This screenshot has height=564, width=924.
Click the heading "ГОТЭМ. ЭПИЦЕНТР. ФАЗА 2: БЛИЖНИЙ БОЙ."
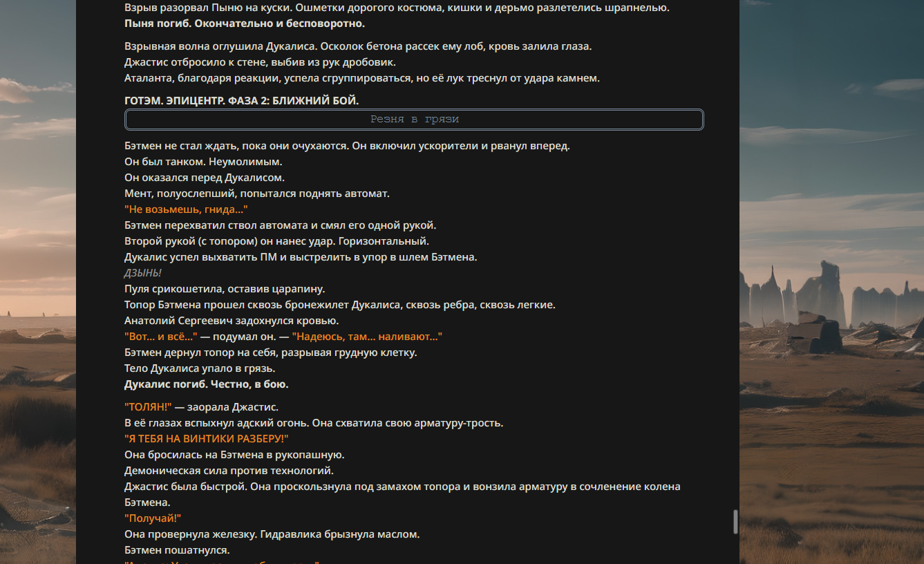click(242, 100)
